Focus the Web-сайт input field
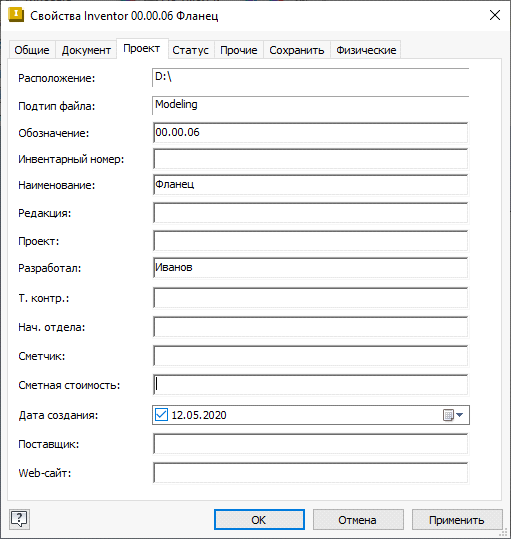The height and width of the screenshot is (539, 511). click(x=310, y=473)
